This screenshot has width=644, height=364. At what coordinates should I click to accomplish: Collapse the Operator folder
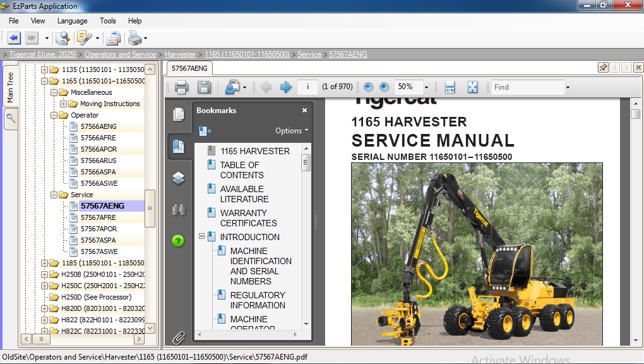[x=54, y=116]
